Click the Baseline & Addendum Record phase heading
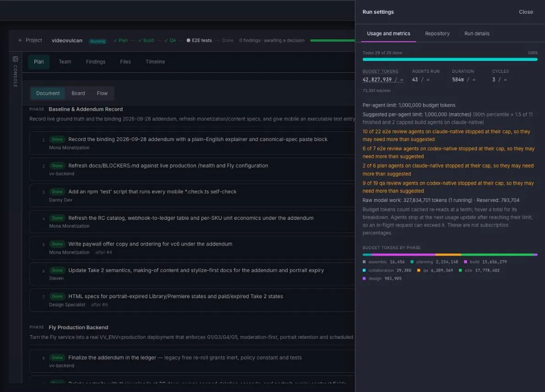Image resolution: width=545 pixels, height=392 pixels. point(86,109)
